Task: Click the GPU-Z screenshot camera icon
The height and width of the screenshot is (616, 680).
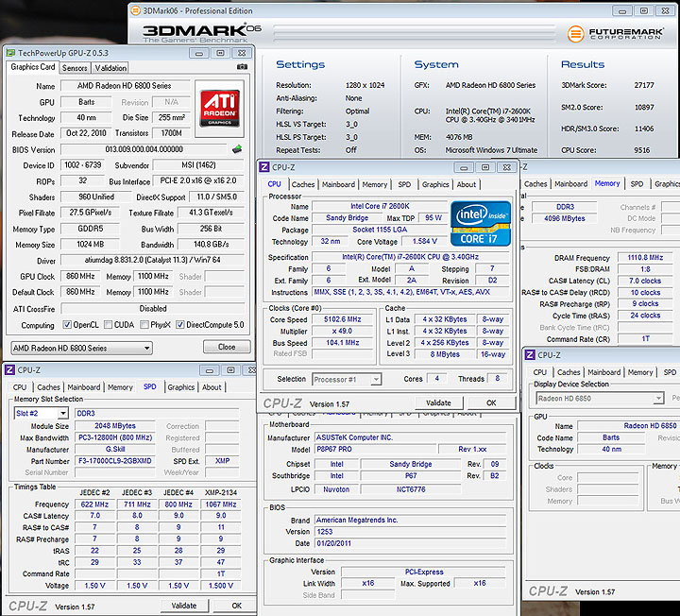Action: [x=242, y=67]
